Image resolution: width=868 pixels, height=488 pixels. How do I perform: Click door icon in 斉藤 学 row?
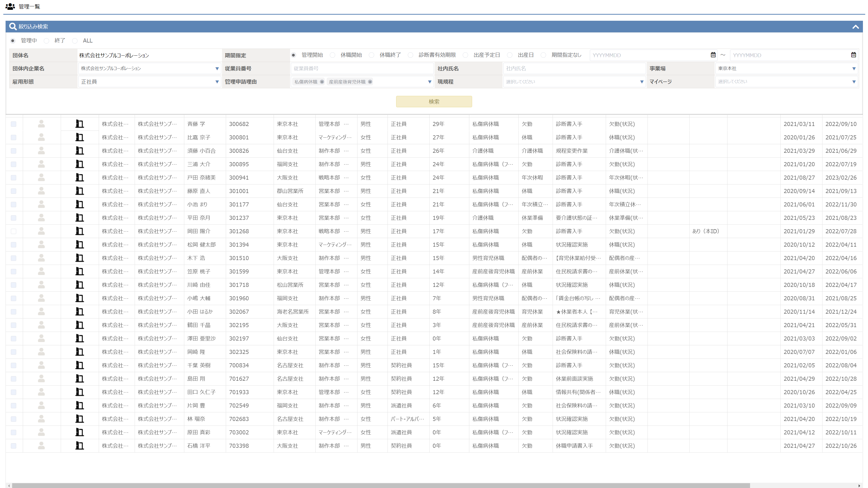click(x=79, y=124)
